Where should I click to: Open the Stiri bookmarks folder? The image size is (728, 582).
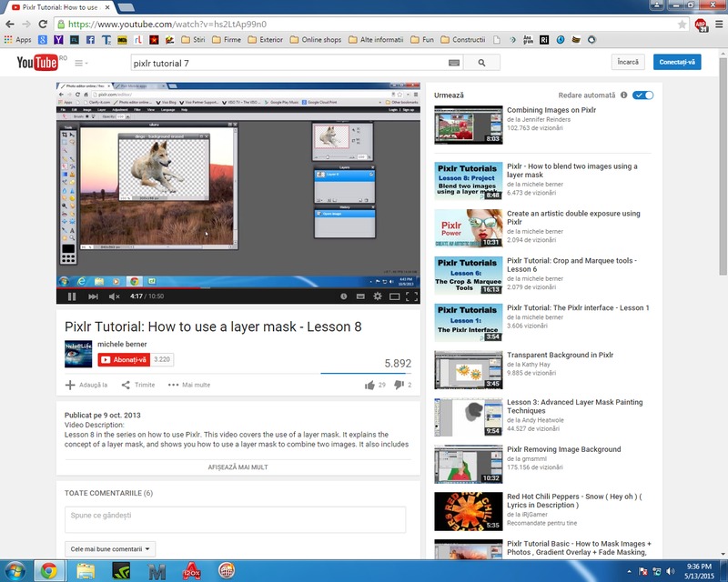click(193, 40)
